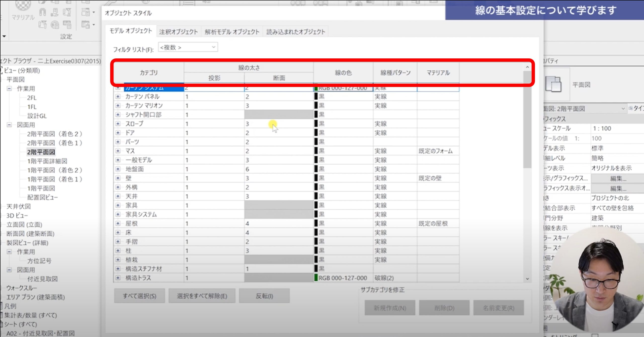Switch to the 解析モデル オブジェクト tab
Screen dimensions: 644x337
click(232, 32)
